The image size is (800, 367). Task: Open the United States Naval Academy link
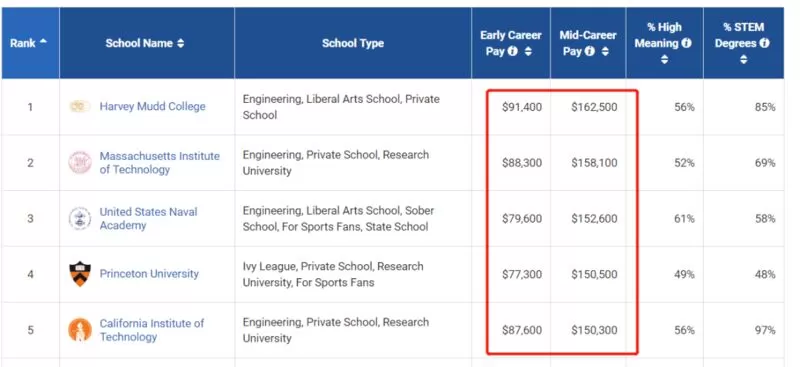pyautogui.click(x=148, y=218)
